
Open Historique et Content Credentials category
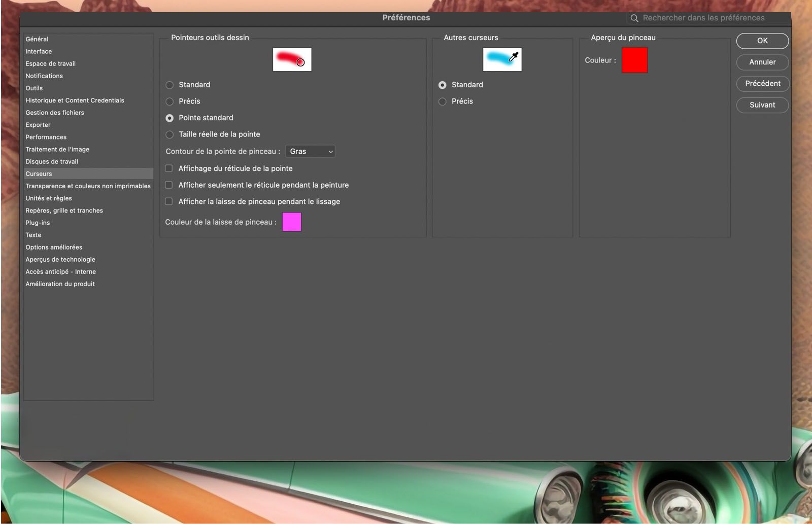[89, 100]
